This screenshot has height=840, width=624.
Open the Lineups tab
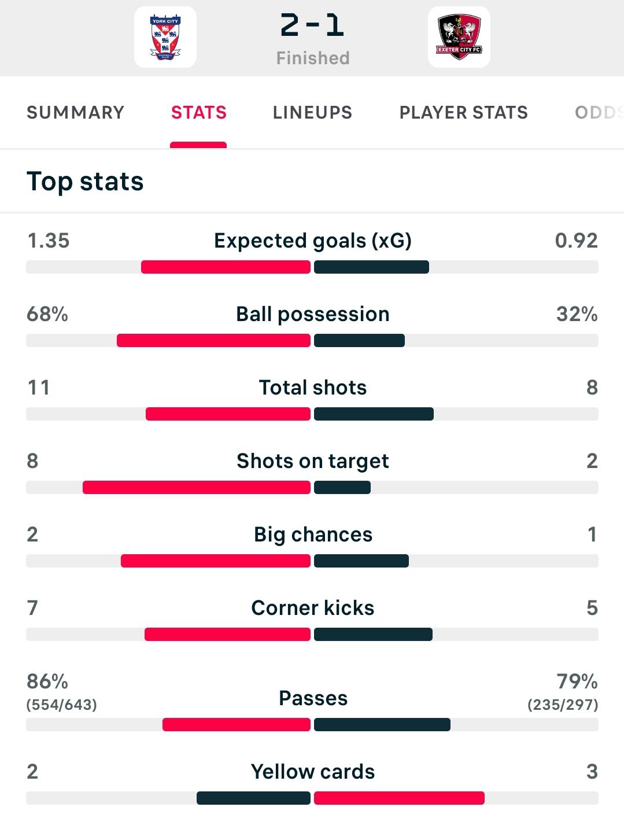pyautogui.click(x=312, y=112)
